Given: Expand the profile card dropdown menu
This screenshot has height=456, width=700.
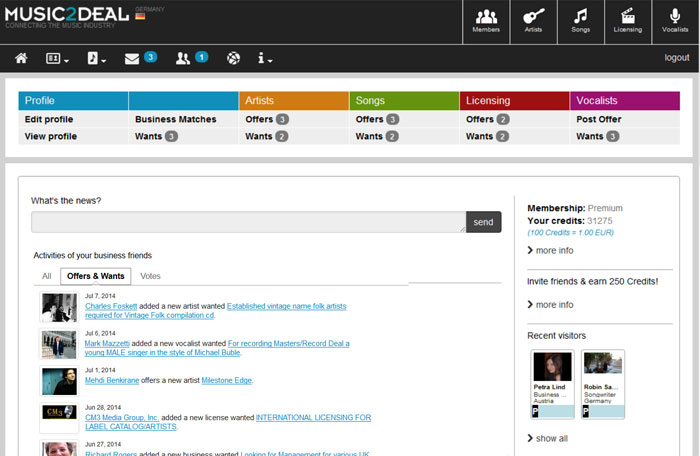Looking at the screenshot, I should [58, 58].
